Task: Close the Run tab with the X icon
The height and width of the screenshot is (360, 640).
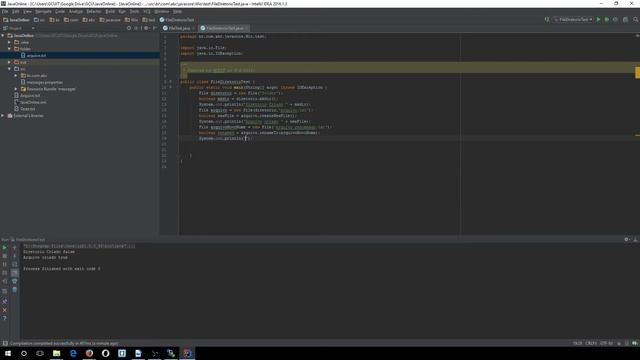Action: tap(5, 310)
